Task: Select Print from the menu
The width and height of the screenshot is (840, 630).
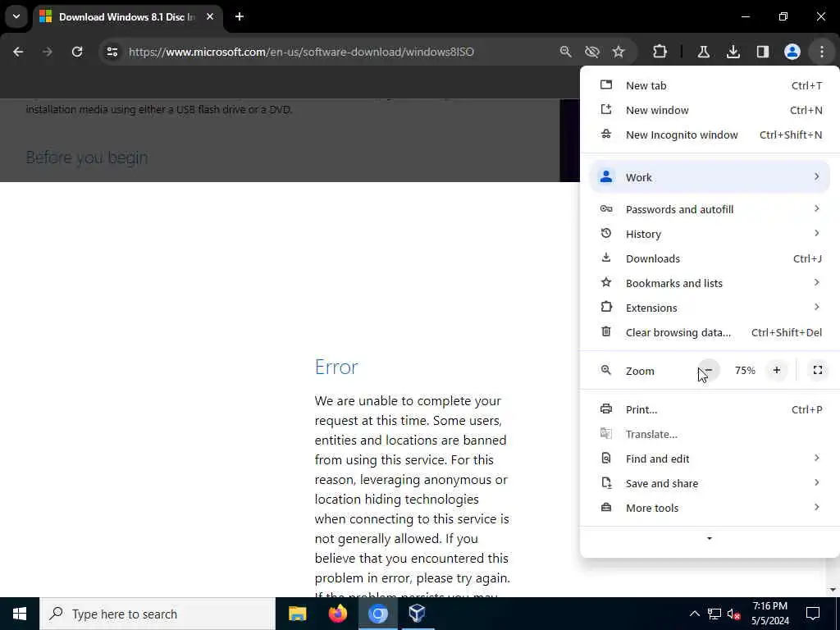Action: pyautogui.click(x=710, y=409)
